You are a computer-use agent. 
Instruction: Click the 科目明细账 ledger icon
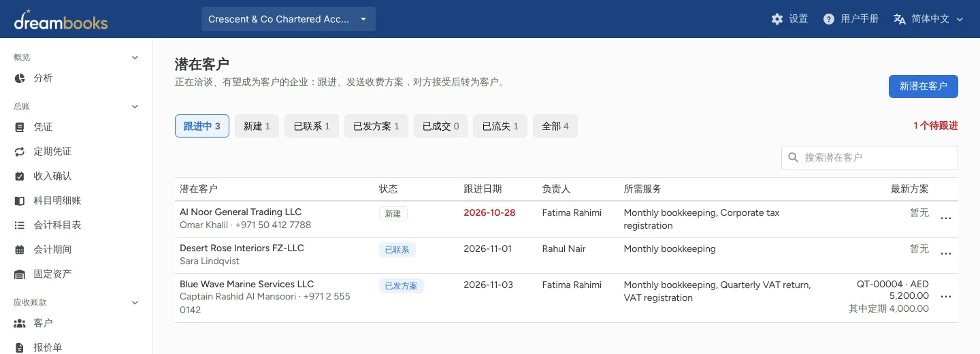point(20,201)
